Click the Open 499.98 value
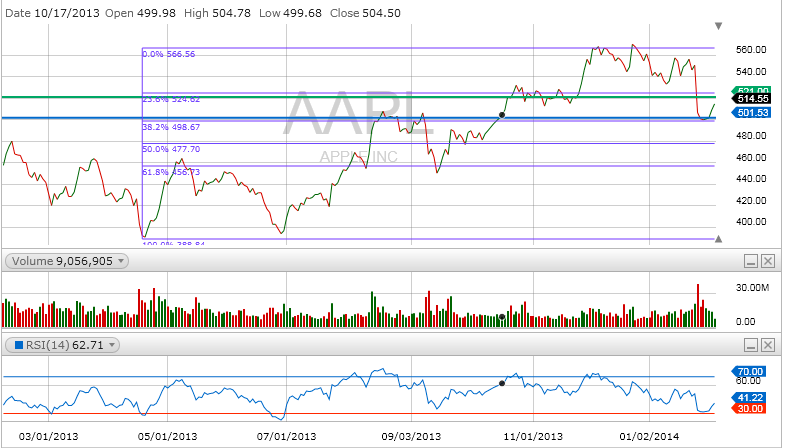 pos(156,13)
